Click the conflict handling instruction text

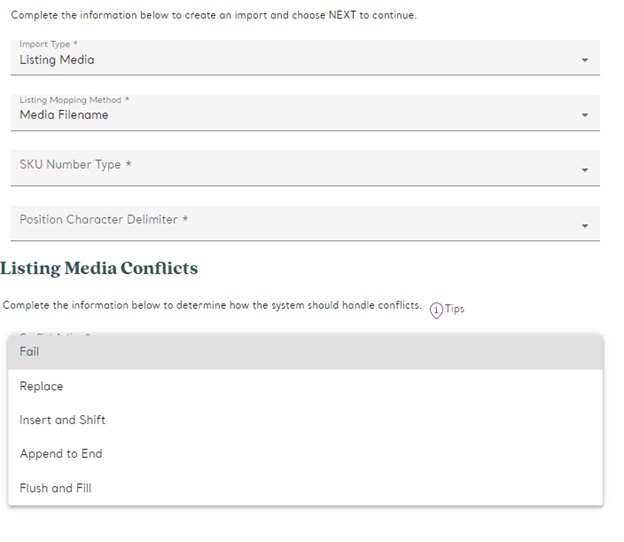212,306
